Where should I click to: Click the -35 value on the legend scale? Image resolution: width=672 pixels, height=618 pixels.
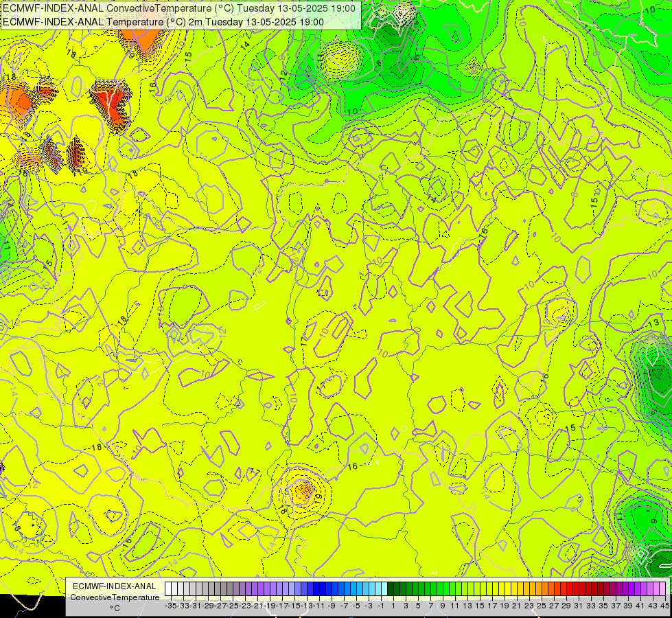point(170,606)
